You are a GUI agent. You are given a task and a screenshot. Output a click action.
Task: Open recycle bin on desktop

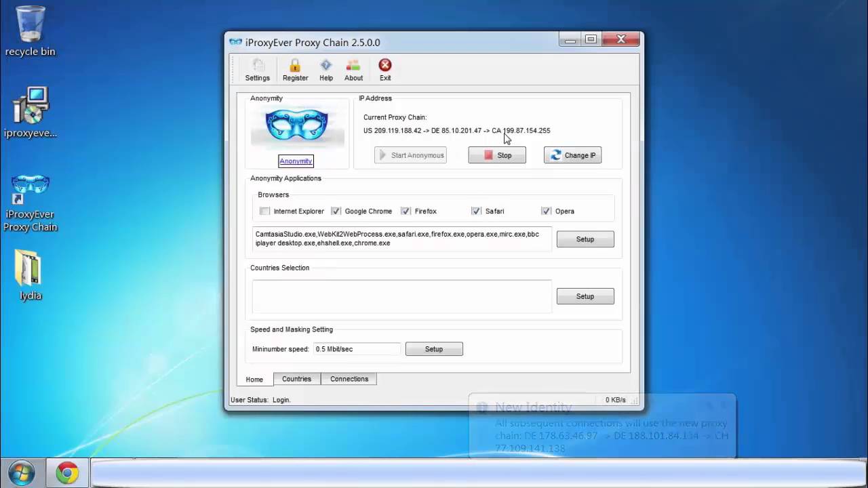31,31
